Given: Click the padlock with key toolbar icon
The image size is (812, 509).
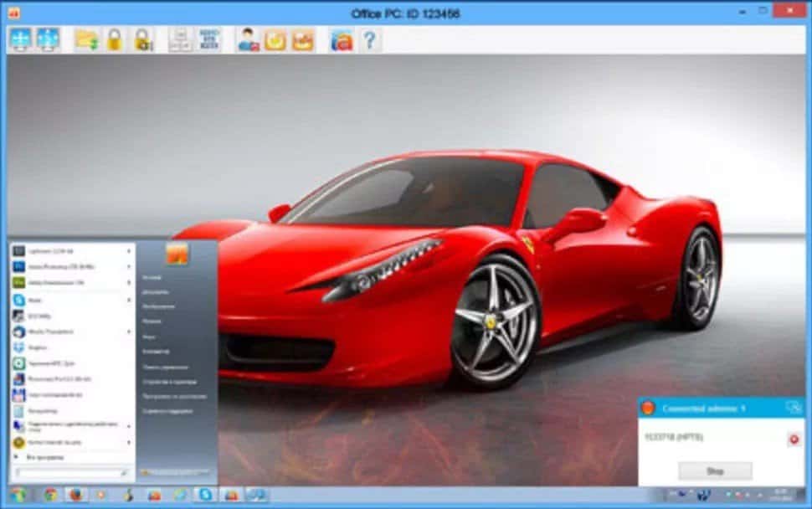Looking at the screenshot, I should point(142,39).
